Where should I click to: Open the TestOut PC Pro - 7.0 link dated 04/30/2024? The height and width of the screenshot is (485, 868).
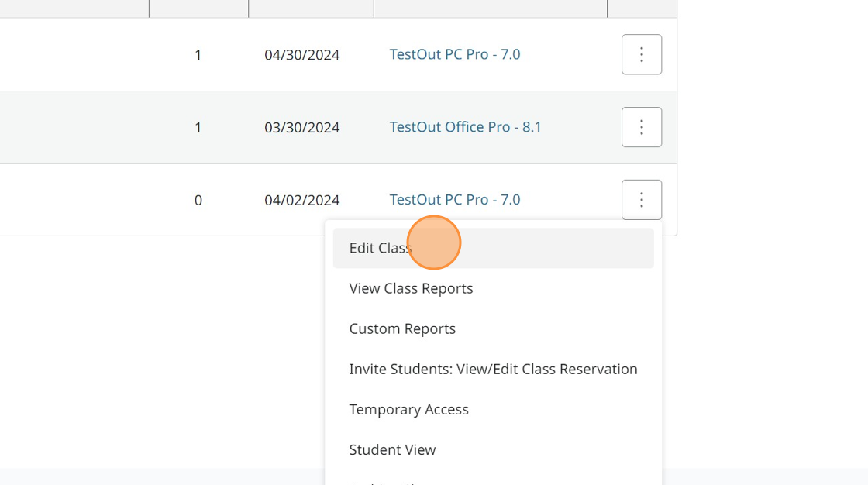click(x=454, y=54)
